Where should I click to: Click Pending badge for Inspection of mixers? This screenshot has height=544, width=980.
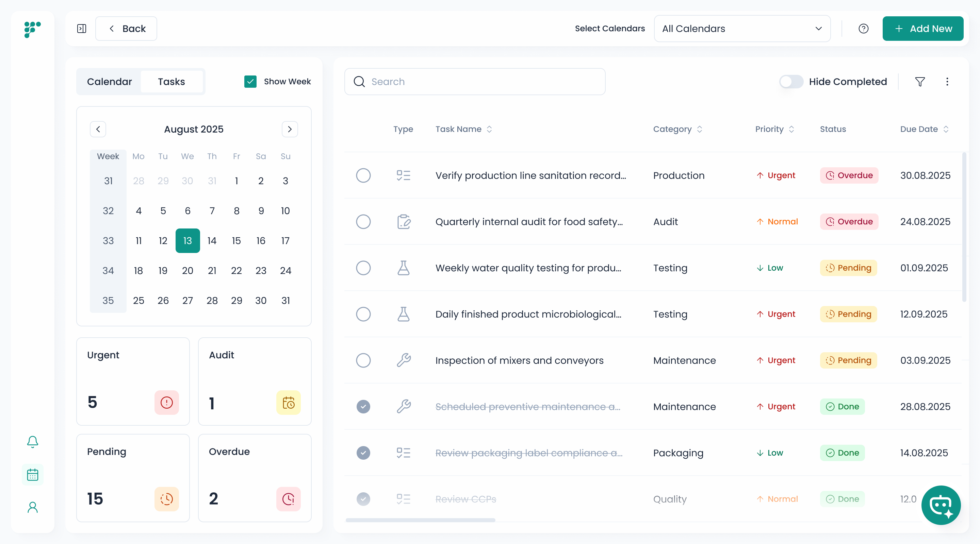pyautogui.click(x=848, y=360)
